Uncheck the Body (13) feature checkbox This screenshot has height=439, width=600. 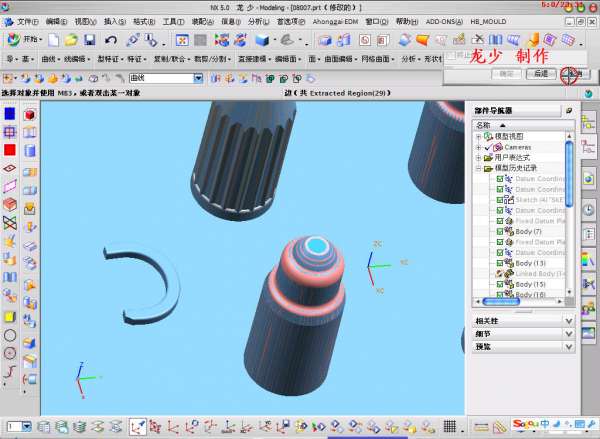click(x=500, y=263)
